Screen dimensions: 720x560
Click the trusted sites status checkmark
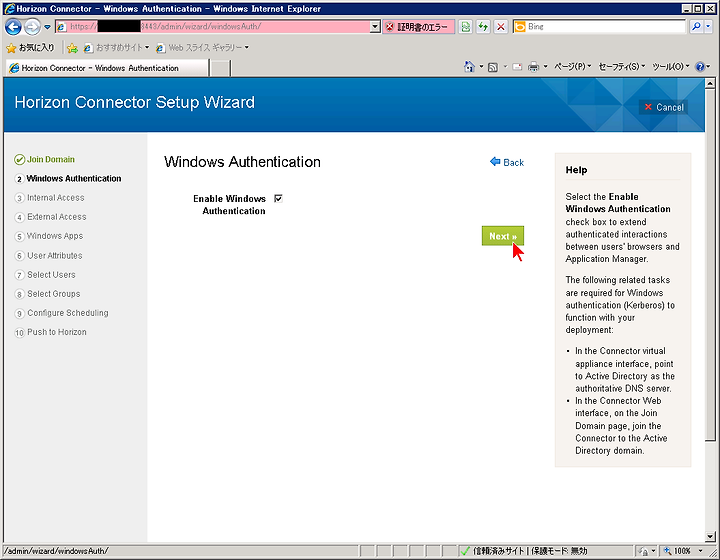[465, 551]
